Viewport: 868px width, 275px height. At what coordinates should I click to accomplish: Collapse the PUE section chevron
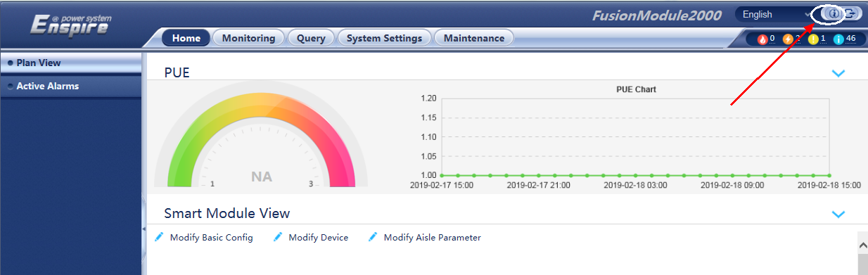click(x=838, y=73)
